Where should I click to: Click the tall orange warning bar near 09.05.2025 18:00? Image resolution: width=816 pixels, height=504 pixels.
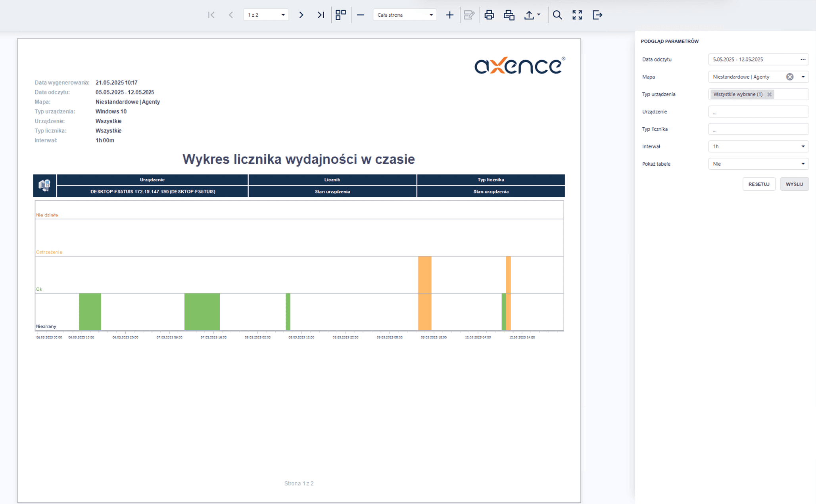tap(425, 293)
